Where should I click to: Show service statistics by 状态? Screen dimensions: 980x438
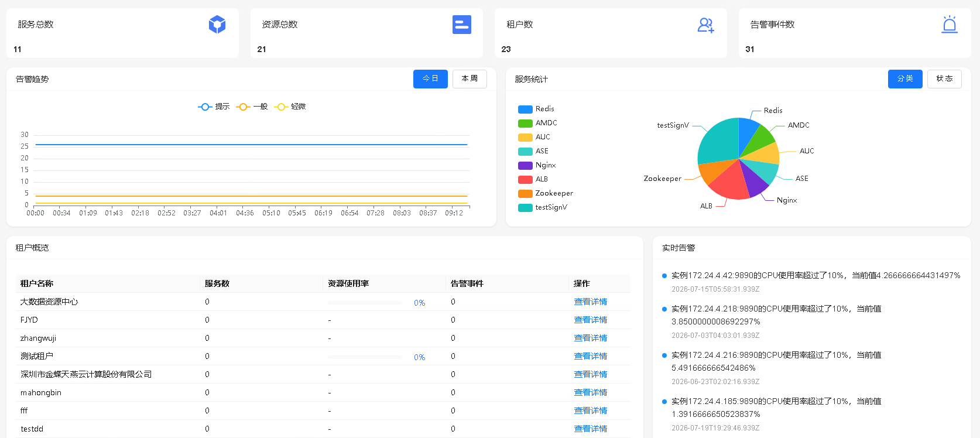944,79
